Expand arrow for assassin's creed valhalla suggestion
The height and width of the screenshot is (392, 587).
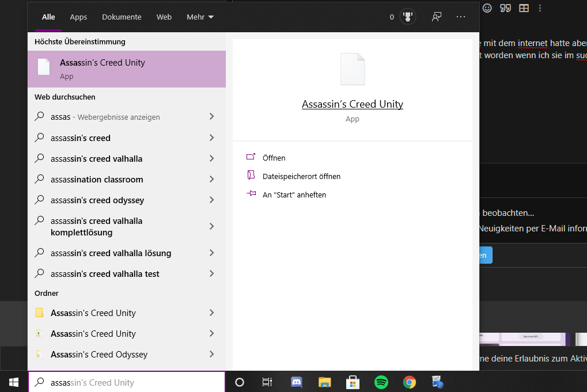click(212, 159)
